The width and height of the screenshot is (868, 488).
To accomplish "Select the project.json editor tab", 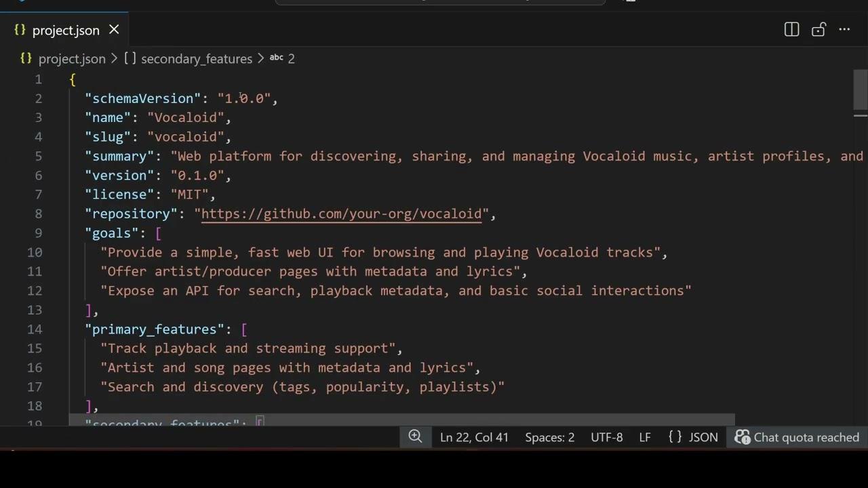I will pyautogui.click(x=64, y=30).
